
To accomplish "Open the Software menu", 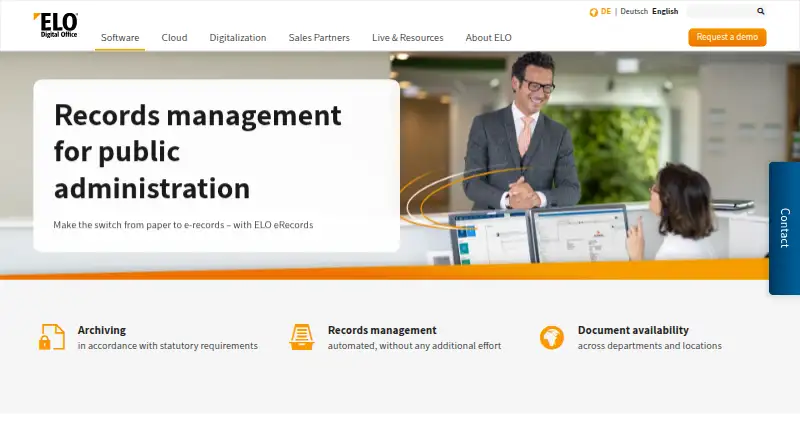I will pyautogui.click(x=120, y=38).
